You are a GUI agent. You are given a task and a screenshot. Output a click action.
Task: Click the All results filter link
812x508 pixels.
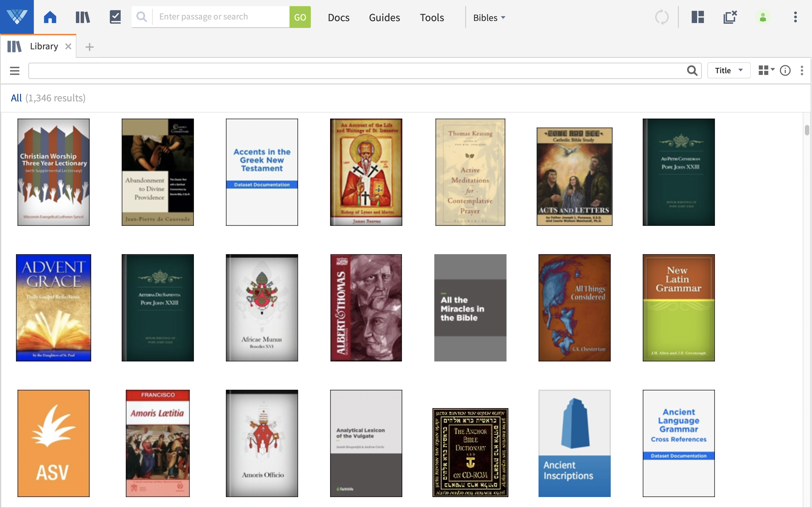pyautogui.click(x=16, y=98)
